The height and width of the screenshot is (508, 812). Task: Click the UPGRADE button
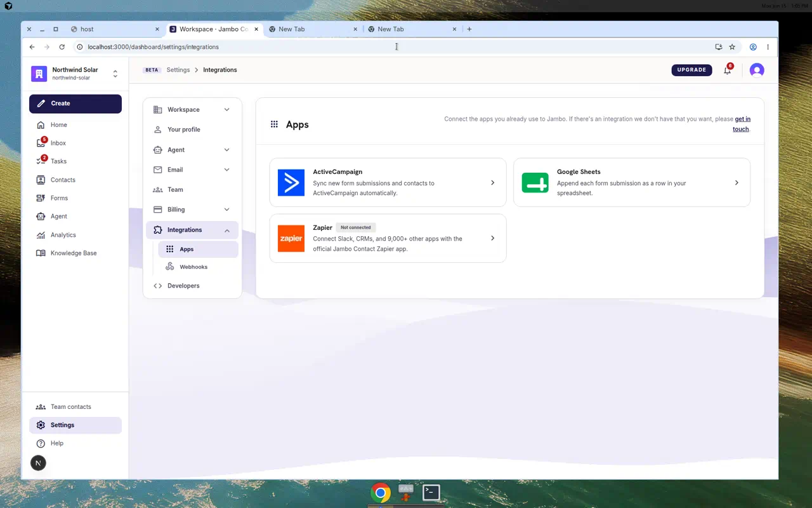tap(691, 70)
